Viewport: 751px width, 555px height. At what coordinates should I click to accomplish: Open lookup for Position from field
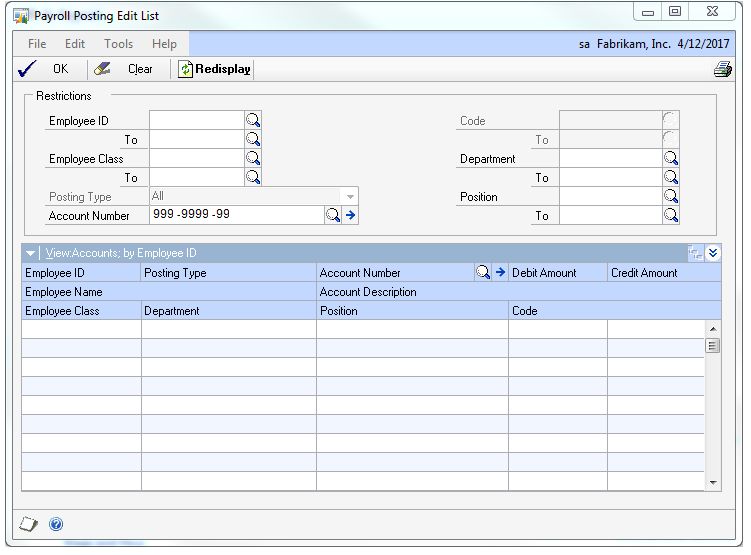(x=671, y=196)
